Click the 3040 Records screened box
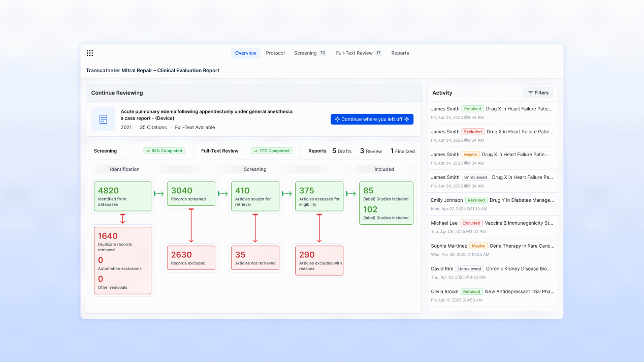 191,194
